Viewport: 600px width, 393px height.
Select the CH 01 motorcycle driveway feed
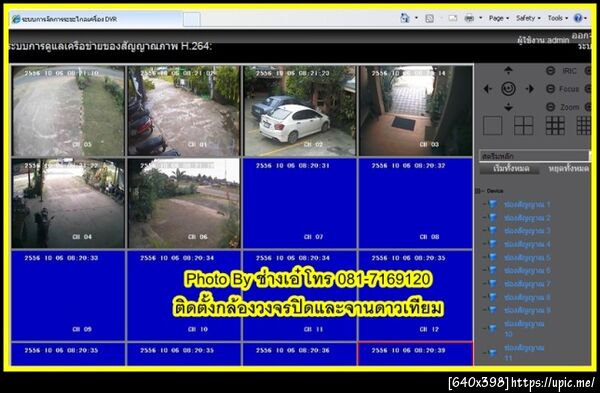pyautogui.click(x=184, y=111)
